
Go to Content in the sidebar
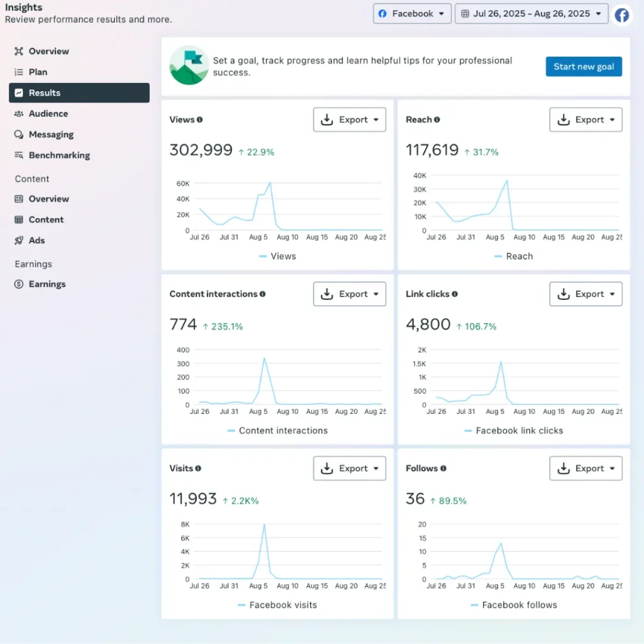(x=46, y=219)
